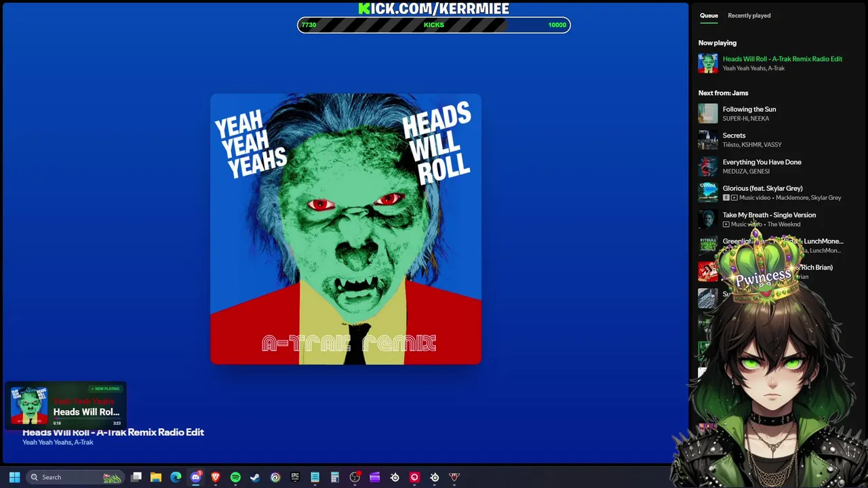Click the Everything You Have Done cover thumbnail
The height and width of the screenshot is (488, 868).
pyautogui.click(x=708, y=166)
